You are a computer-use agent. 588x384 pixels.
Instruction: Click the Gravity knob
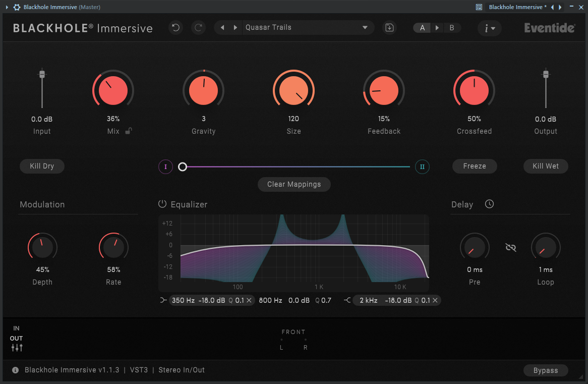203,90
